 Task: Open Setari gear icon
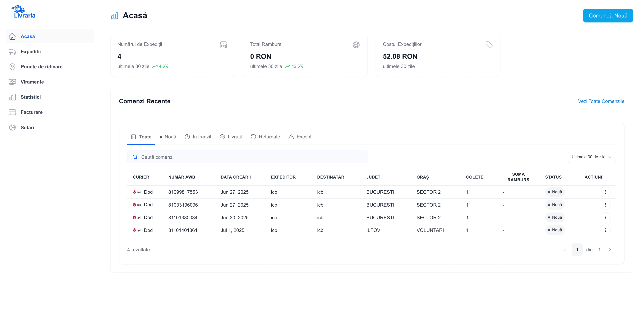[12, 127]
